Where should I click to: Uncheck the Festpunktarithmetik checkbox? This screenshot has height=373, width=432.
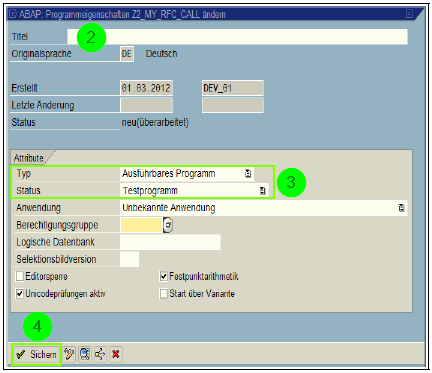click(164, 276)
